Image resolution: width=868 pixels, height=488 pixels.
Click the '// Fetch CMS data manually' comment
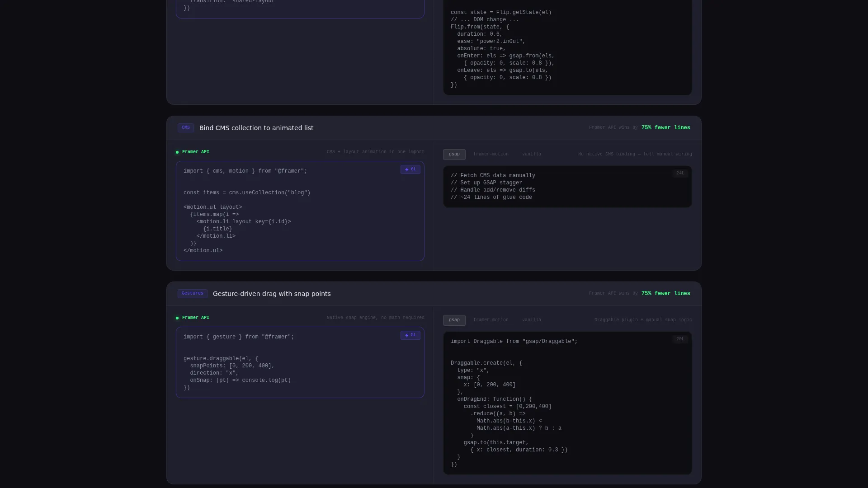493,176
